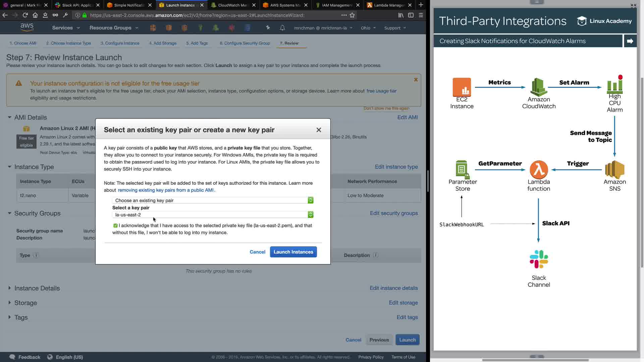Click the next slide arrow icon
Screen dimensions: 644x362
tap(630, 41)
